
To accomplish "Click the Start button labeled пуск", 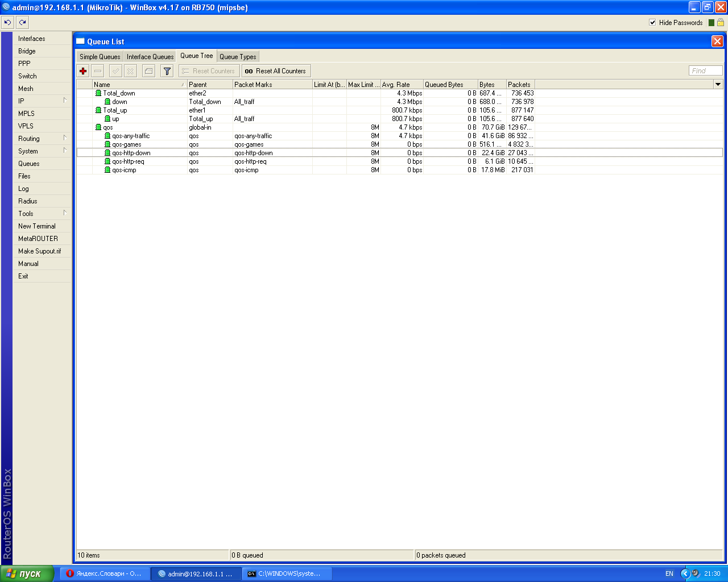I will [27, 573].
